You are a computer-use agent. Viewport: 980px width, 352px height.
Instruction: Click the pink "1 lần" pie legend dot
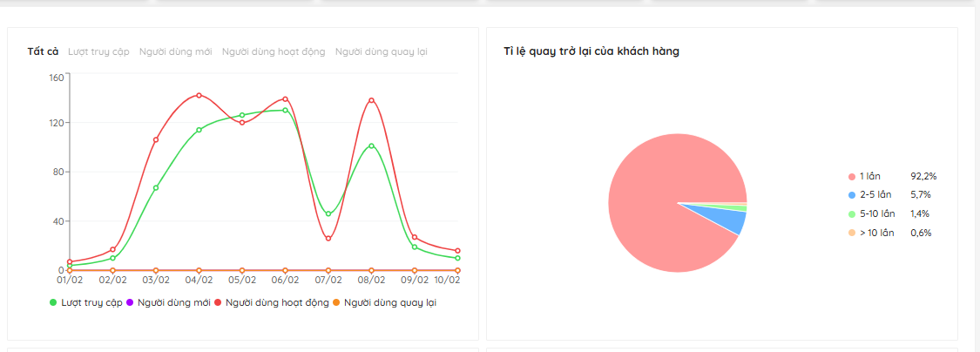point(852,176)
